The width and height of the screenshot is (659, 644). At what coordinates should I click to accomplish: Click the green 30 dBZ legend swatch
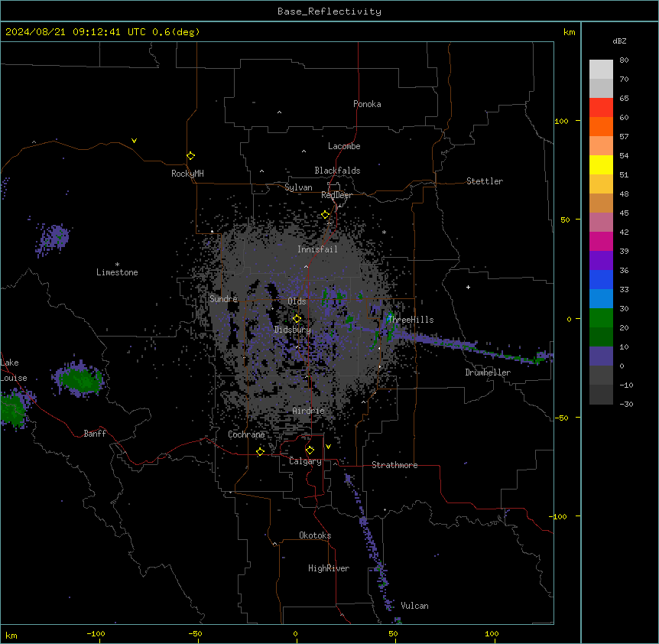tap(601, 318)
